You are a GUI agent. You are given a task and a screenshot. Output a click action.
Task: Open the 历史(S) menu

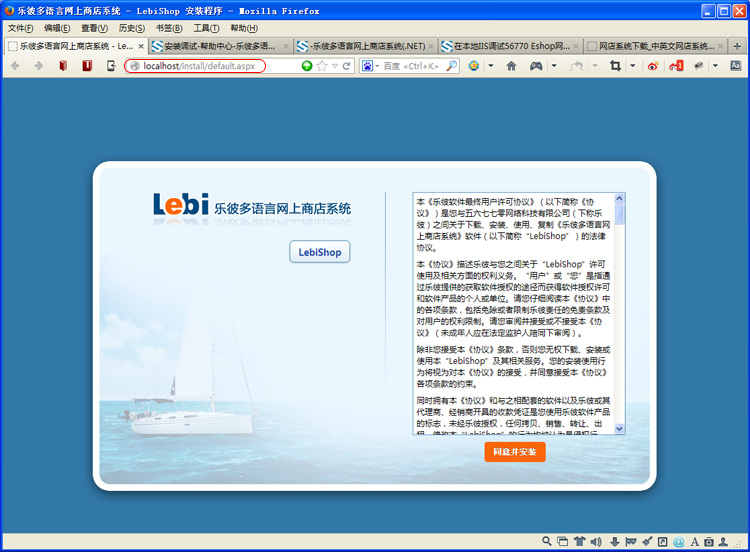coord(132,28)
